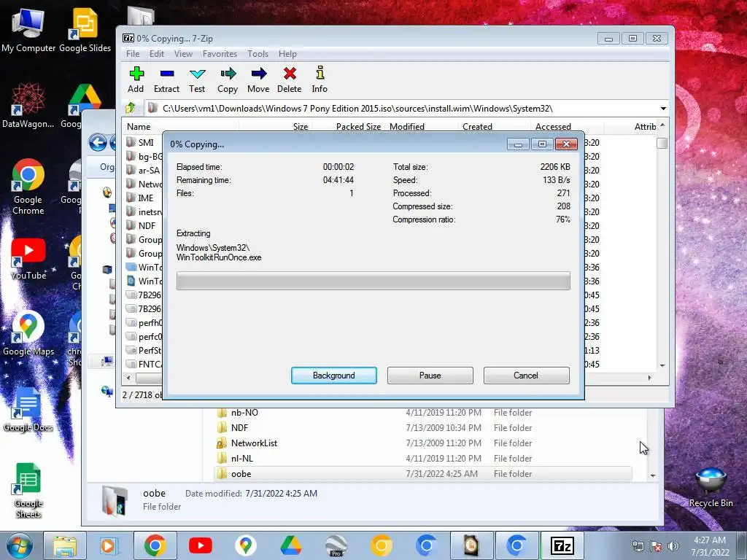Select the oobe folder in Explorer
The width and height of the screenshot is (747, 560).
(423, 473)
